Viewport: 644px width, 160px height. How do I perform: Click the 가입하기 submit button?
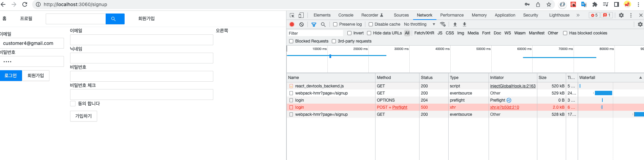tap(84, 116)
